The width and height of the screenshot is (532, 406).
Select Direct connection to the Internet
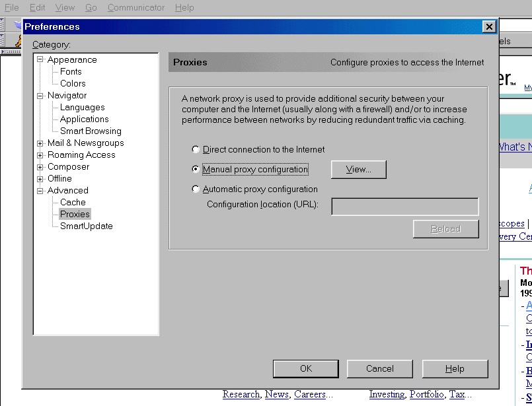pyautogui.click(x=196, y=150)
